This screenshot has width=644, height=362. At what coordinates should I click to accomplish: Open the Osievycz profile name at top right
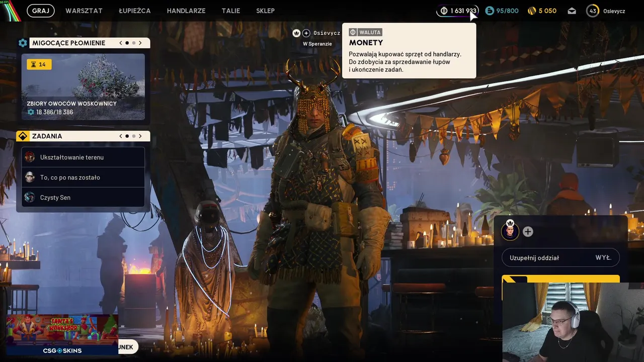click(x=614, y=11)
